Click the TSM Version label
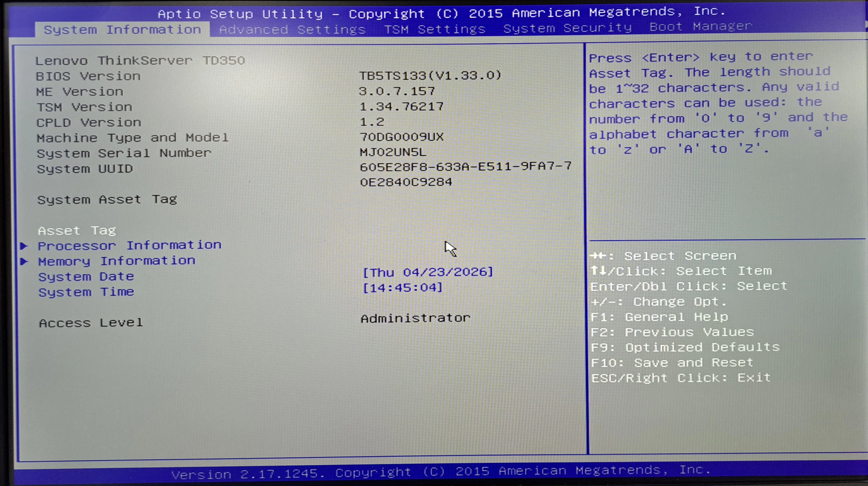This screenshot has height=486, width=868. pos(84,107)
